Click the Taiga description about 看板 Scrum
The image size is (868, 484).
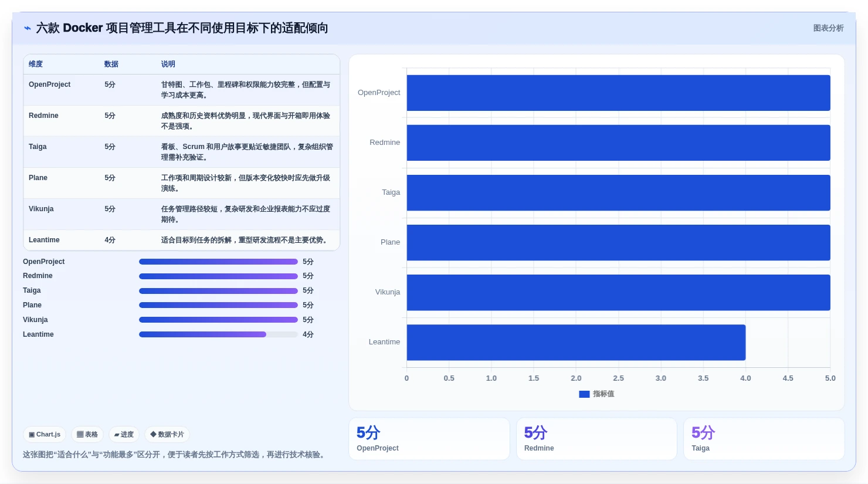pos(247,152)
